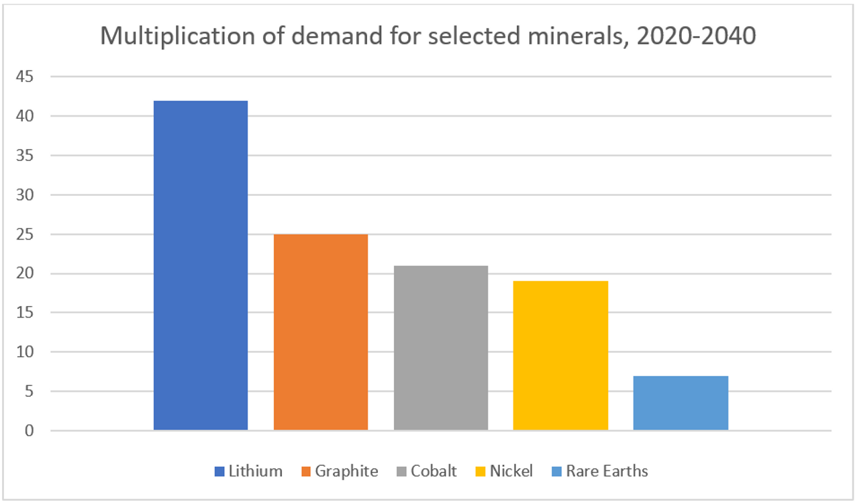Viewport: 859px width, 504px height.
Task: Click the Rare Earths legend color square
Action: click(556, 472)
